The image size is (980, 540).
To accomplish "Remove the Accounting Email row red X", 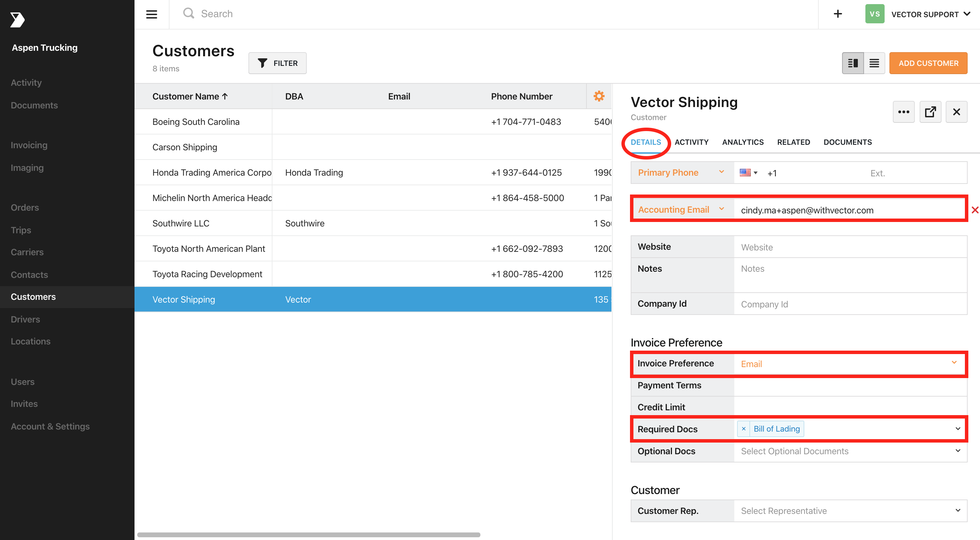I will 975,210.
